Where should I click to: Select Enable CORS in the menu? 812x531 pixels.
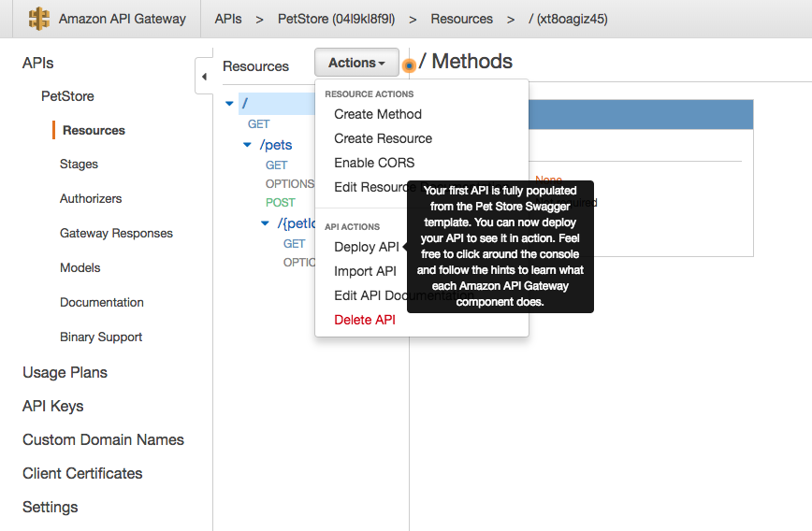(374, 163)
